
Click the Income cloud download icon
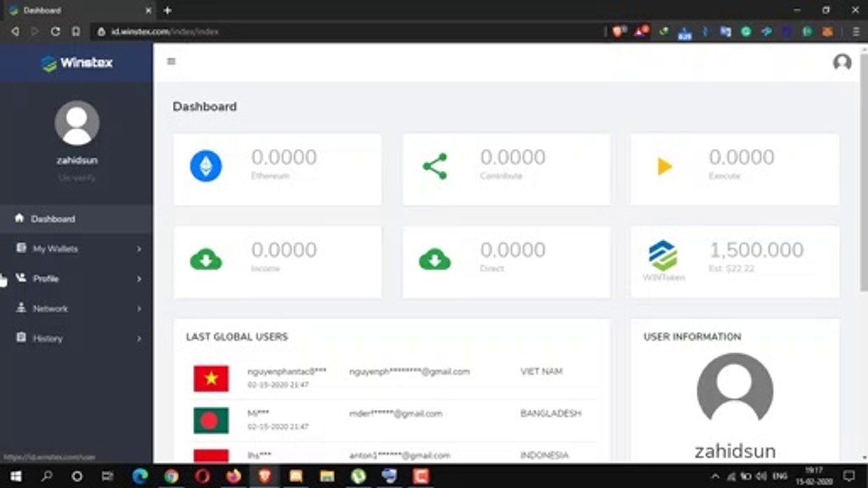205,259
